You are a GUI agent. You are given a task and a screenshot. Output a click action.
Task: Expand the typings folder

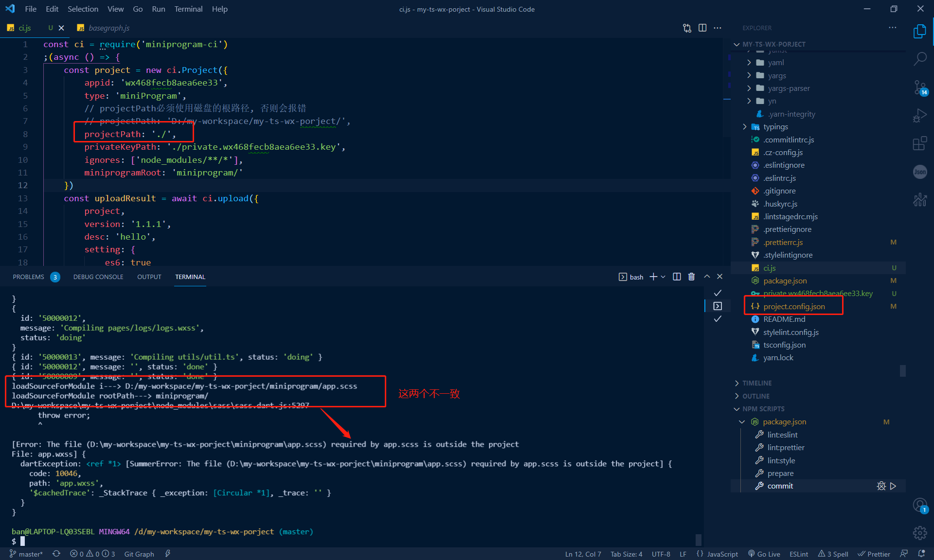(775, 127)
